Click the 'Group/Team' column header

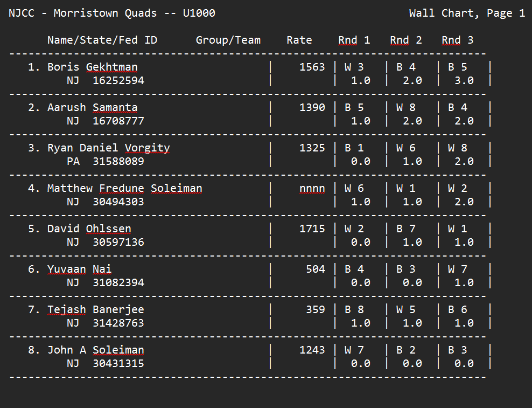pyautogui.click(x=228, y=40)
